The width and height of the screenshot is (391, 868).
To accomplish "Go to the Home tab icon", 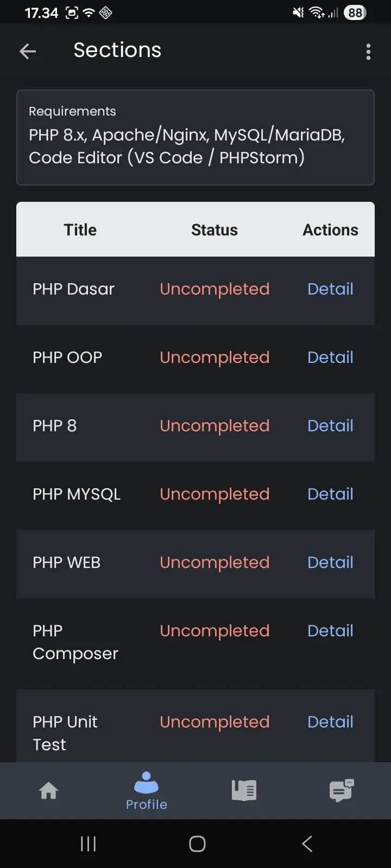I will tap(49, 790).
